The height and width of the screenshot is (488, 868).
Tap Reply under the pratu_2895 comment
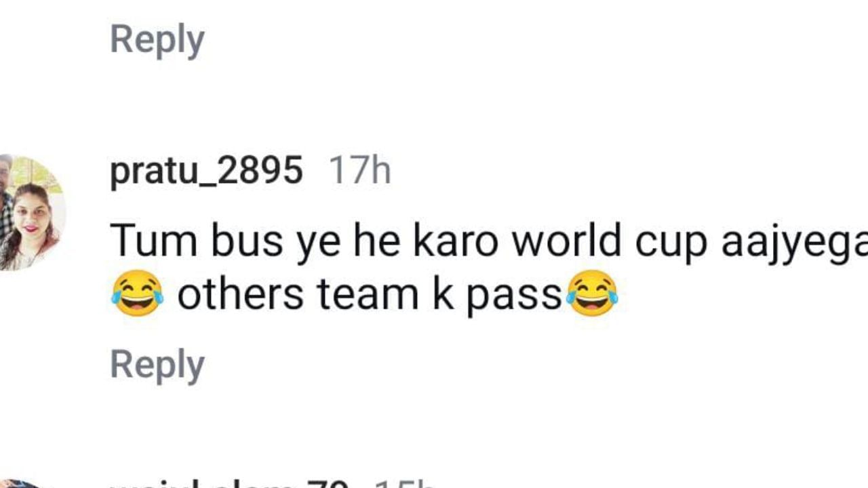tap(157, 366)
